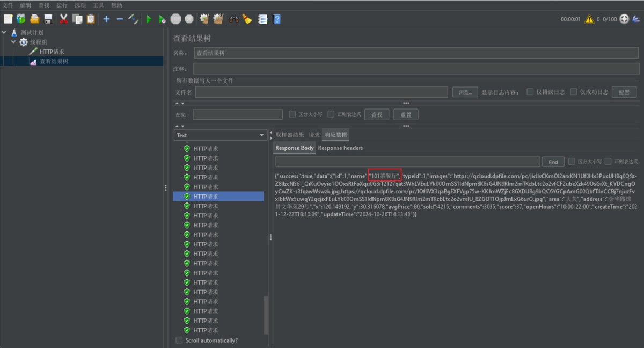This screenshot has width=644, height=348.
Task: Click the Find button in response panel
Action: [x=553, y=162]
